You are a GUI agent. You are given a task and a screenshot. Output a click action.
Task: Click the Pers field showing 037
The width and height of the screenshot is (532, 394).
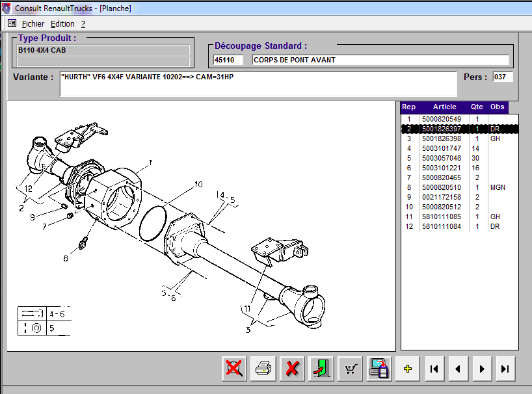tap(502, 77)
